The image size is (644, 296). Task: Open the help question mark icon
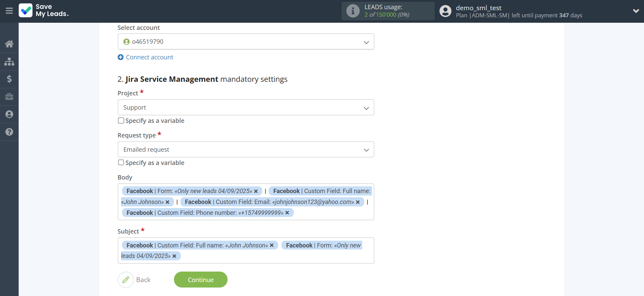[x=9, y=132]
